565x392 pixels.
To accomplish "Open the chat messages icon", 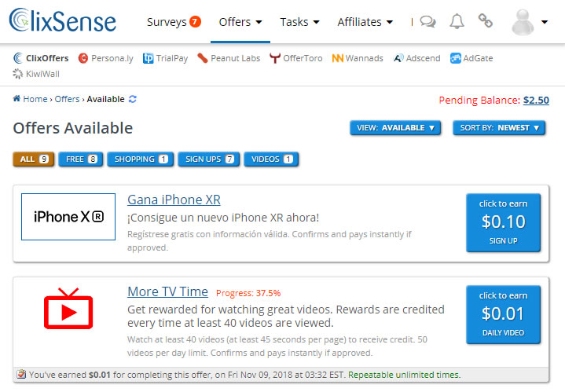I will [427, 22].
